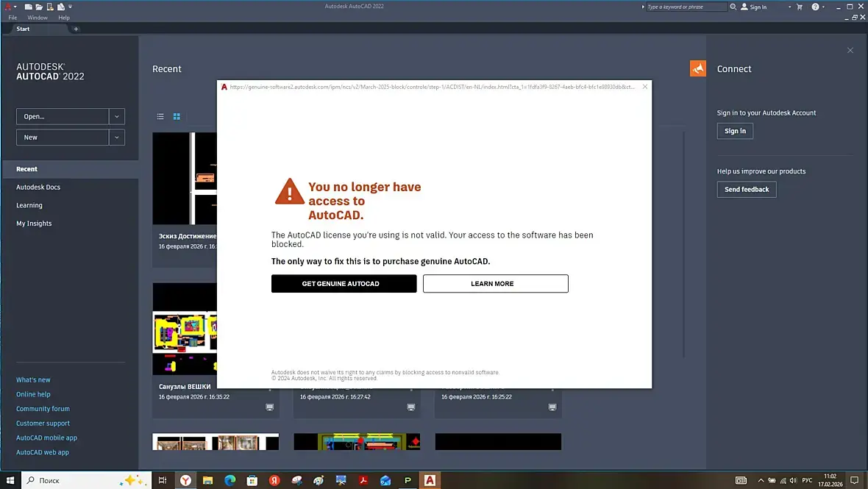Click the Sign in button in Connect panel
This screenshot has width=868, height=489.
(x=735, y=131)
